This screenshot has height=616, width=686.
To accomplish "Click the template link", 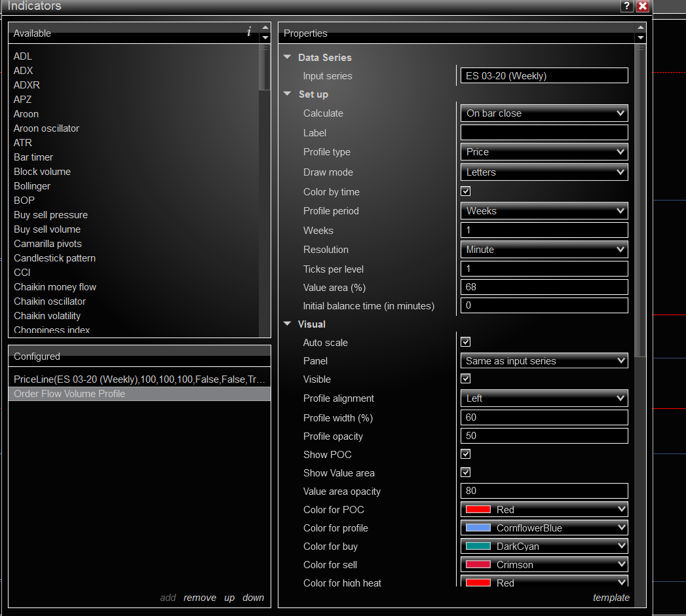I will click(611, 598).
